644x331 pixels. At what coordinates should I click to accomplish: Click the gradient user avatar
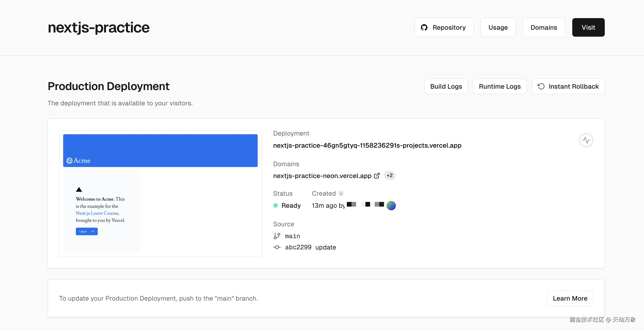pos(391,205)
